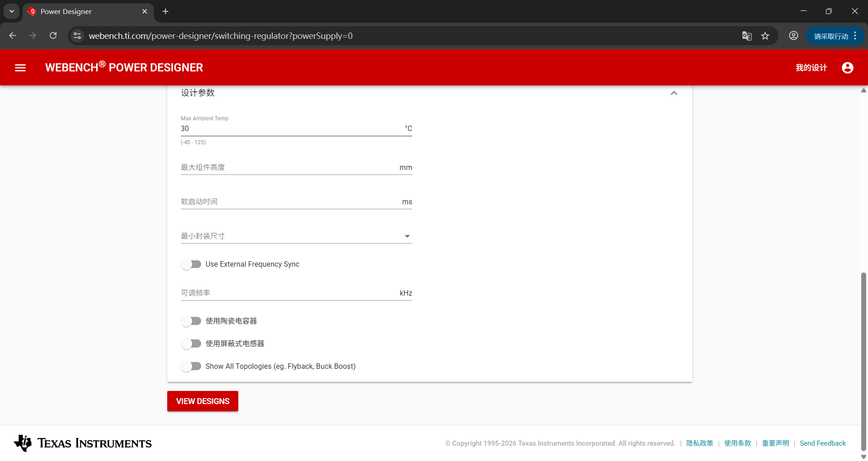The image size is (868, 461).
Task: Collapse the 设计参数 section chevron
Action: point(674,93)
